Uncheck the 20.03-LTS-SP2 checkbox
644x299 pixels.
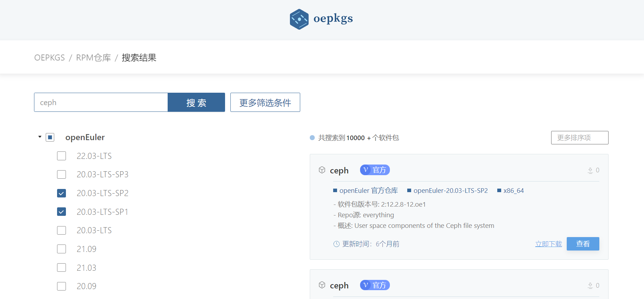(x=62, y=193)
